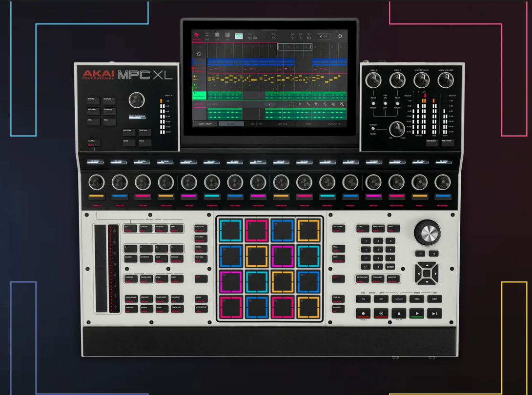This screenshot has height=395, width=532.
Task: Tap the BPM 82.00 value field
Action: (252, 37)
